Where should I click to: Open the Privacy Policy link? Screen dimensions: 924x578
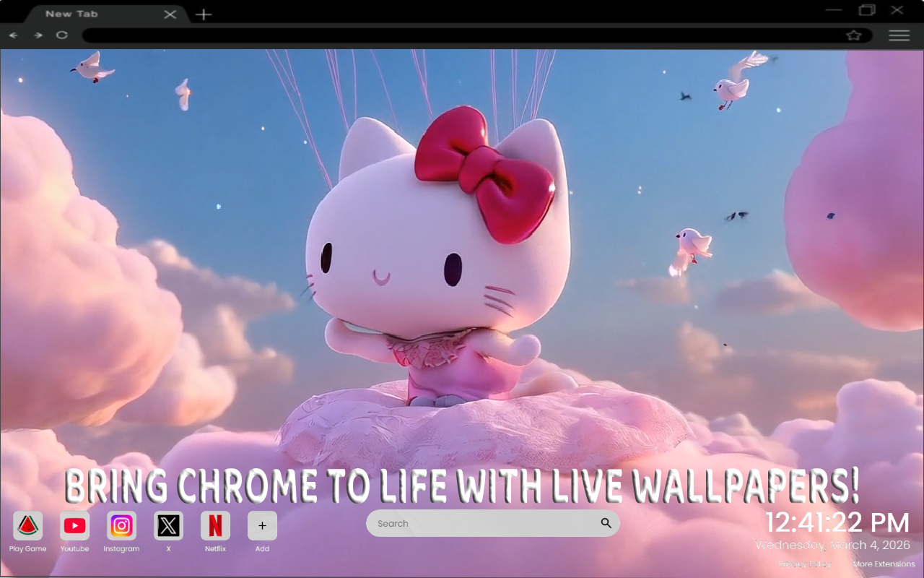click(x=805, y=564)
